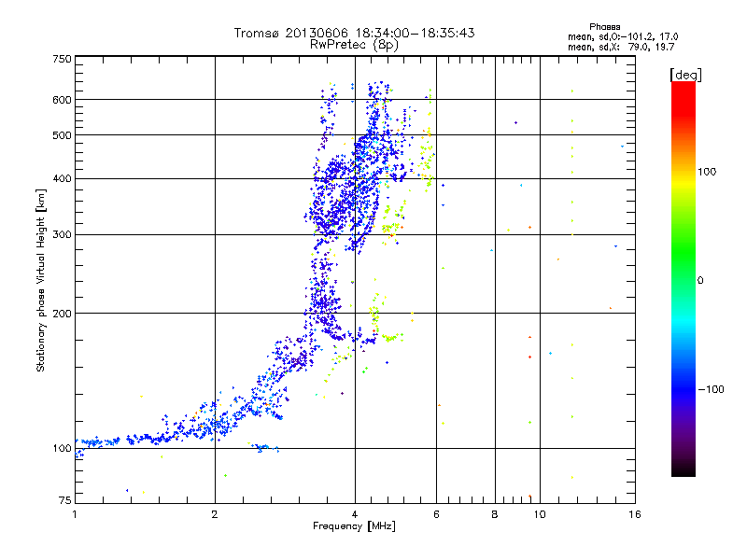Click the 'mean, sd,O:-101.2, 17.0' line
The height and width of the screenshot is (560, 747).
[623, 36]
